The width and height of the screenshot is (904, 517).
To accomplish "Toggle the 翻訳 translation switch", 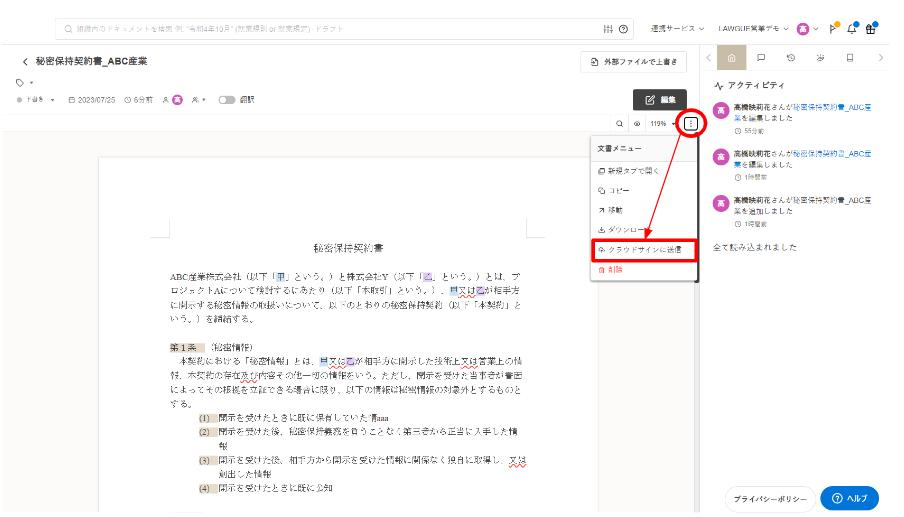I will click(x=227, y=100).
